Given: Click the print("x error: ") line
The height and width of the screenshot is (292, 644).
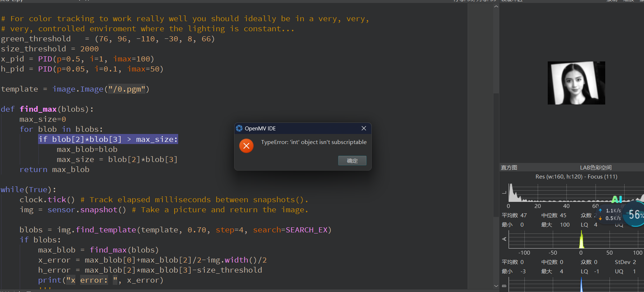Looking at the screenshot, I should tap(101, 280).
